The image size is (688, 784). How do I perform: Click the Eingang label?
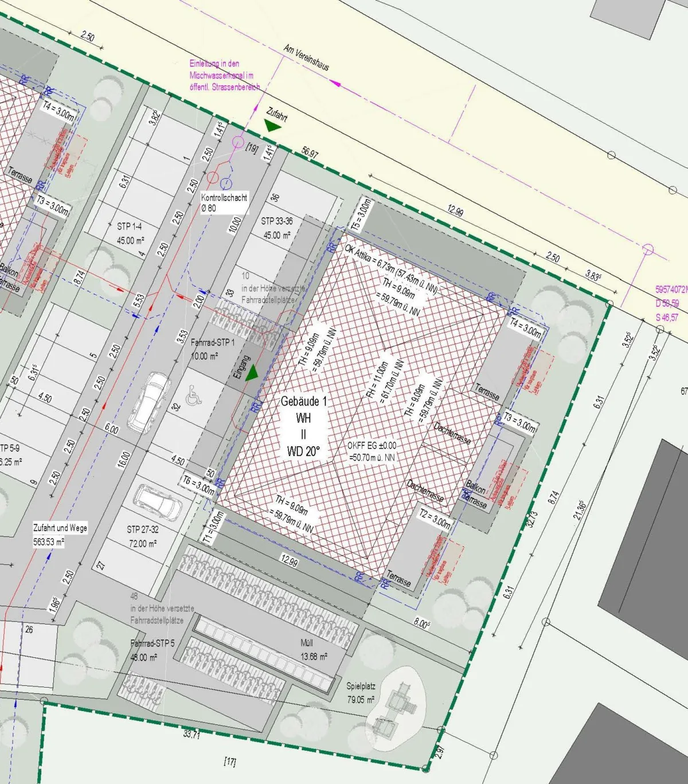[x=243, y=366]
